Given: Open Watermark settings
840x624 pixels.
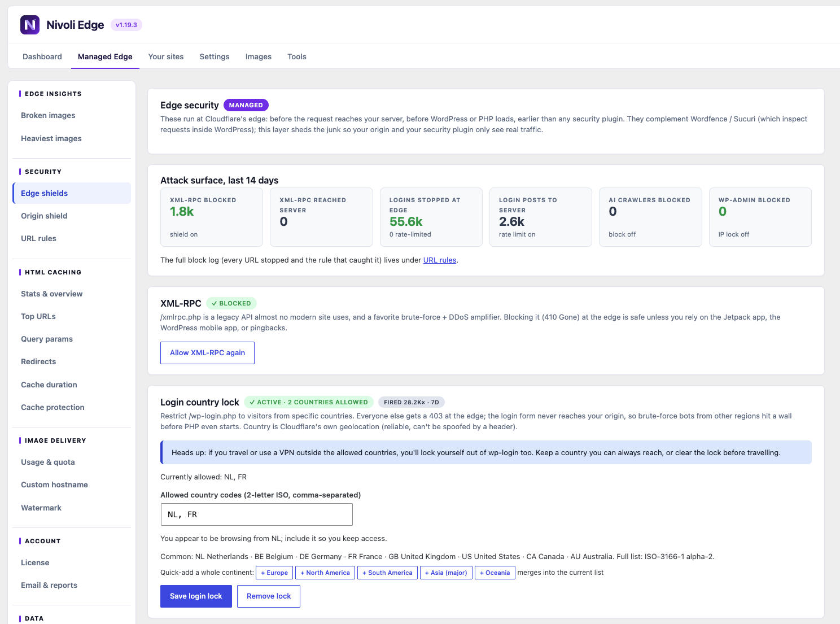Looking at the screenshot, I should (72, 508).
